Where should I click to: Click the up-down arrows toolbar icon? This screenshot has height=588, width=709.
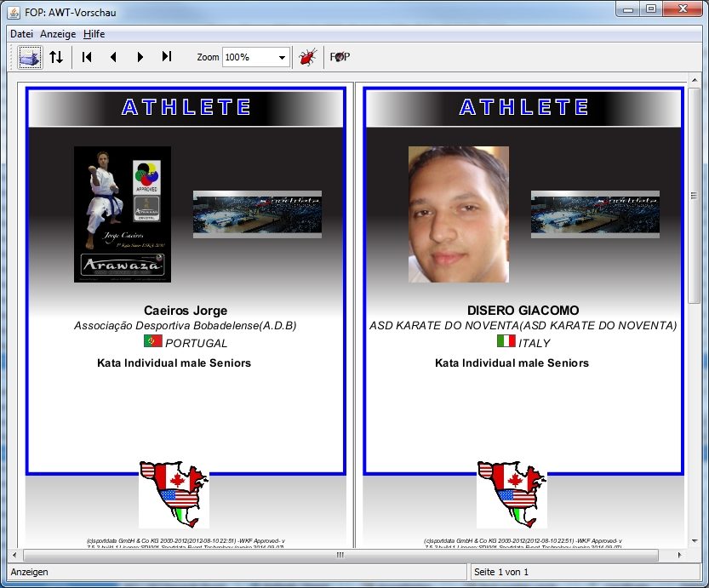(x=56, y=57)
